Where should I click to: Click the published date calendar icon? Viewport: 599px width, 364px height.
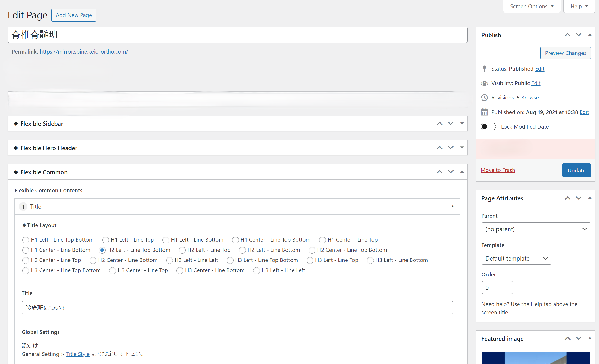click(x=484, y=112)
